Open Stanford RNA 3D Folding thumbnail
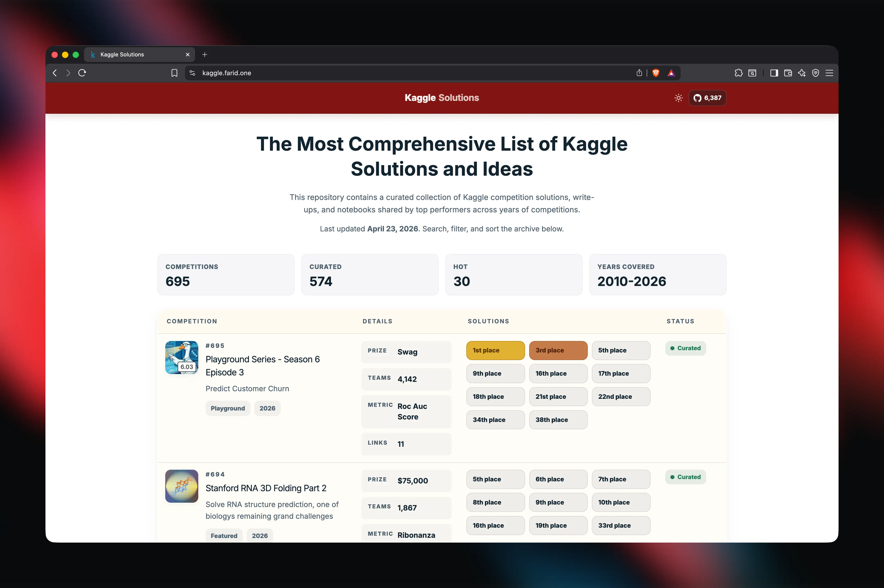The width and height of the screenshot is (884, 588). [x=182, y=486]
